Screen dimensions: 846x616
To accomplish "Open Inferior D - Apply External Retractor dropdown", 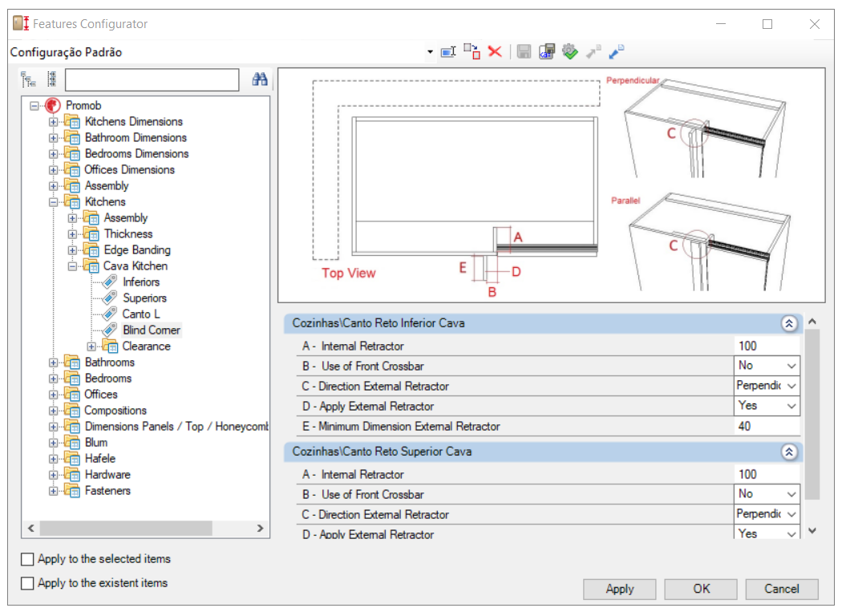I will [791, 406].
